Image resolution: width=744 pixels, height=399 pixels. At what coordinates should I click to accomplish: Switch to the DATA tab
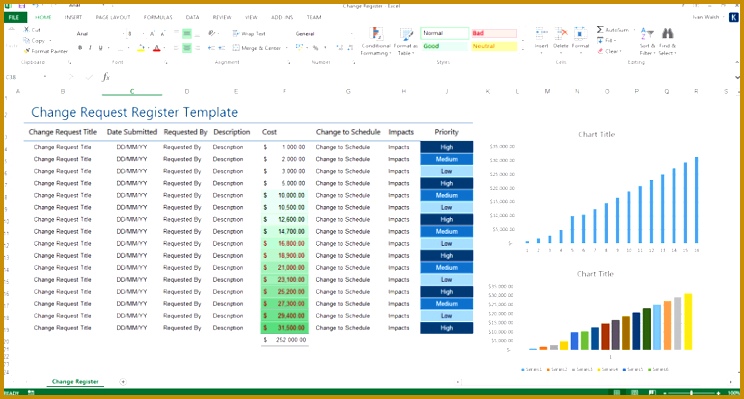tap(192, 17)
